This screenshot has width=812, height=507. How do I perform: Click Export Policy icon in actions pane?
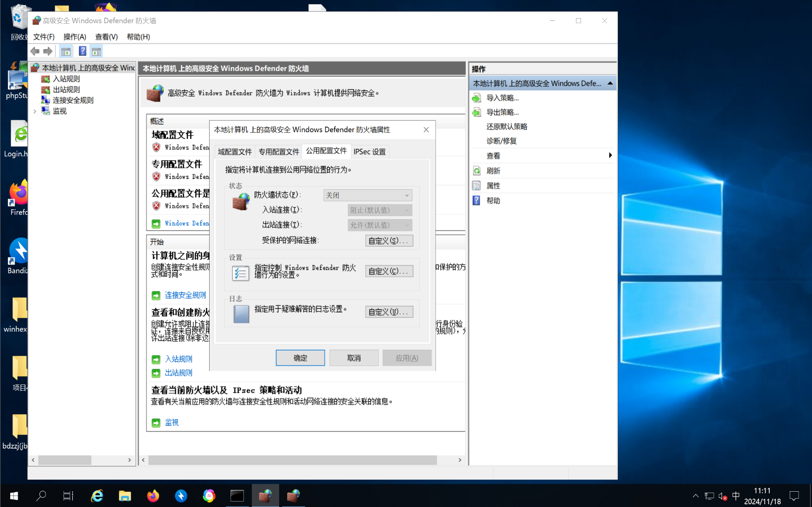pyautogui.click(x=477, y=112)
